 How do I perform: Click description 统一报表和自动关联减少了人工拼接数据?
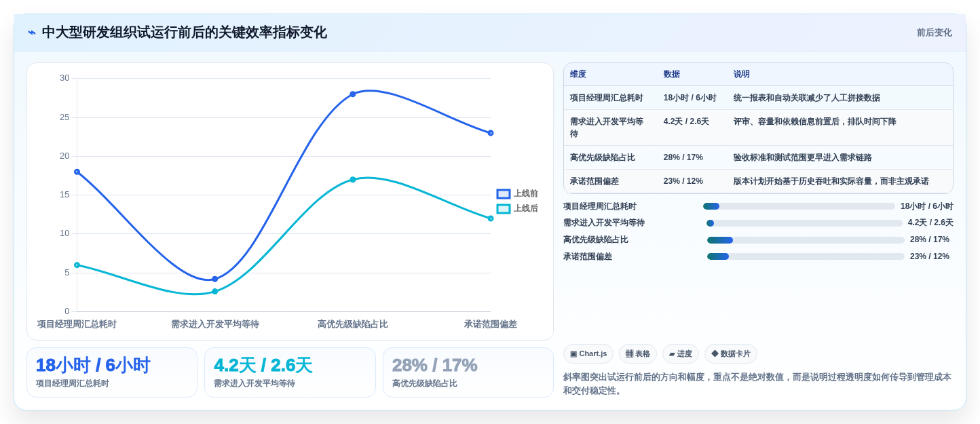(x=807, y=98)
